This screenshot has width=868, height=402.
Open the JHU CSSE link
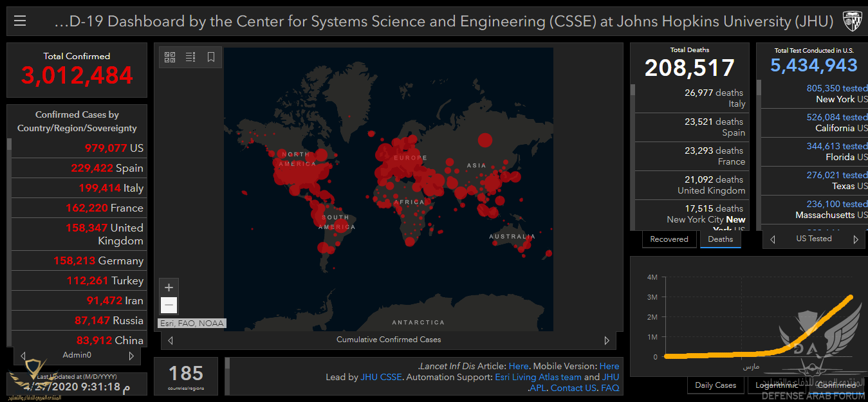point(381,377)
